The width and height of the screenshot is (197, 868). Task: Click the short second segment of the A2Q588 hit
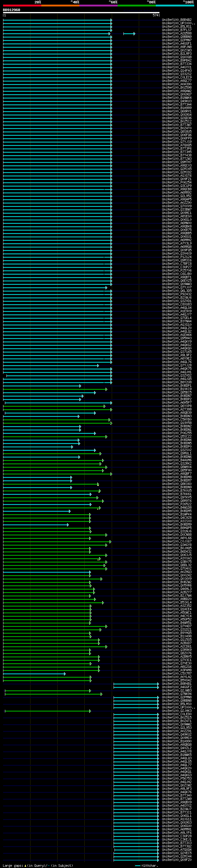click(x=129, y=34)
